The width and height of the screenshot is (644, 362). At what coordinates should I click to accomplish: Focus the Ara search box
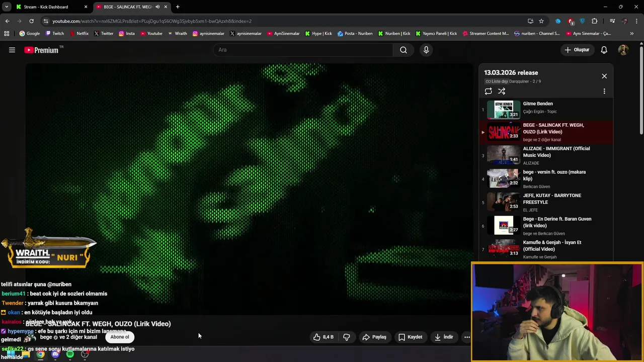point(303,50)
